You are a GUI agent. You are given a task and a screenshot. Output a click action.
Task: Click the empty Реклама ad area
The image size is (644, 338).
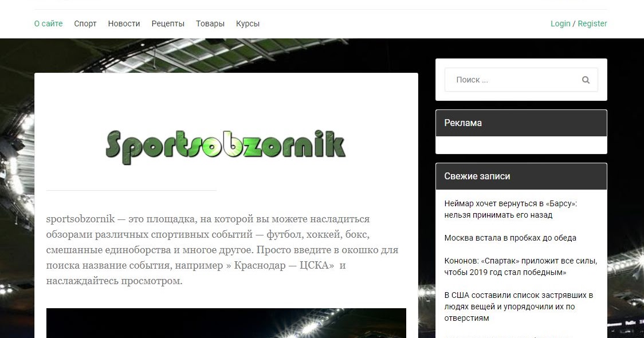pyautogui.click(x=521, y=145)
